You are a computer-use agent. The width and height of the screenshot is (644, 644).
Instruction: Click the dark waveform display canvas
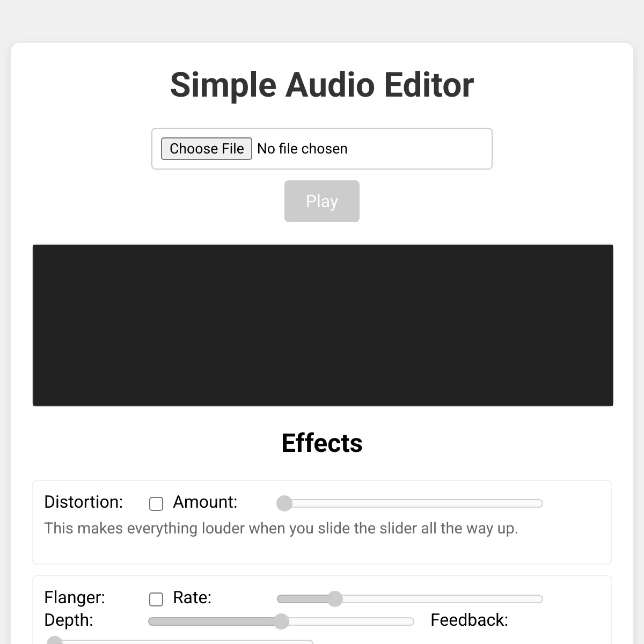[x=323, y=325]
